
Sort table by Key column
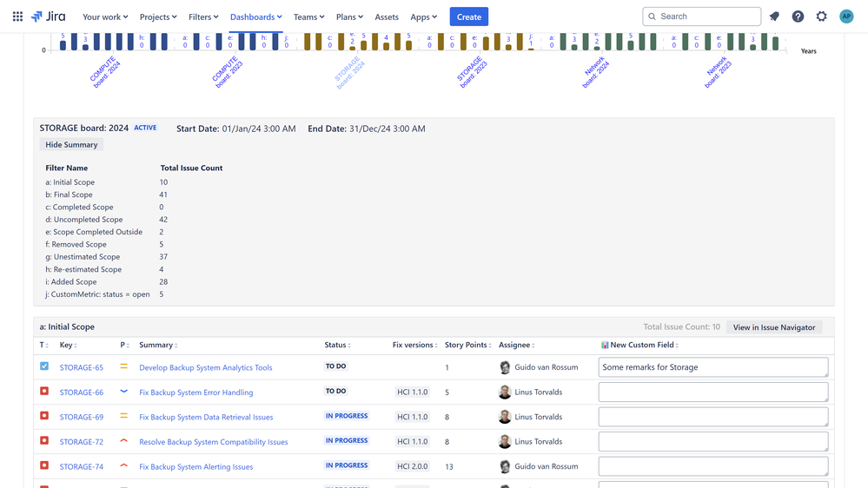68,345
